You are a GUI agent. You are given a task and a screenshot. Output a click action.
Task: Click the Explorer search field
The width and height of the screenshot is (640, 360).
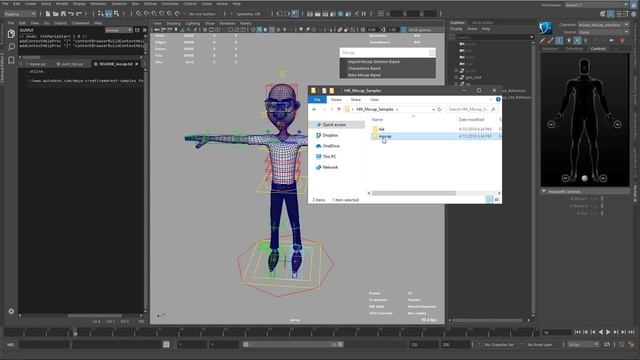click(x=471, y=109)
